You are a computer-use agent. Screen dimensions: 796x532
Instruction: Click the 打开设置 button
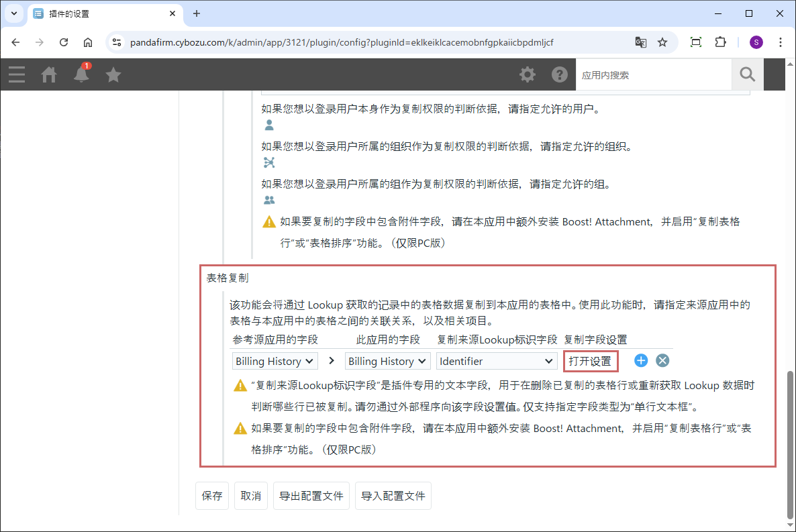(x=590, y=361)
